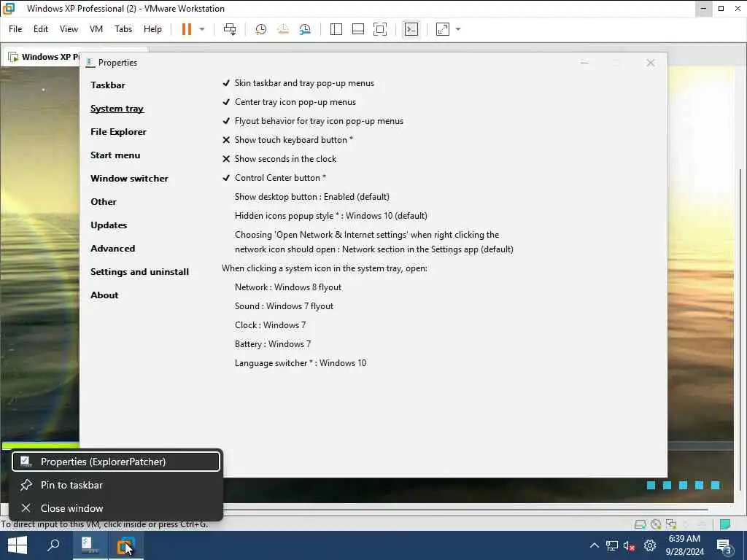Change Network flyout style option
747x560 pixels.
(x=288, y=287)
